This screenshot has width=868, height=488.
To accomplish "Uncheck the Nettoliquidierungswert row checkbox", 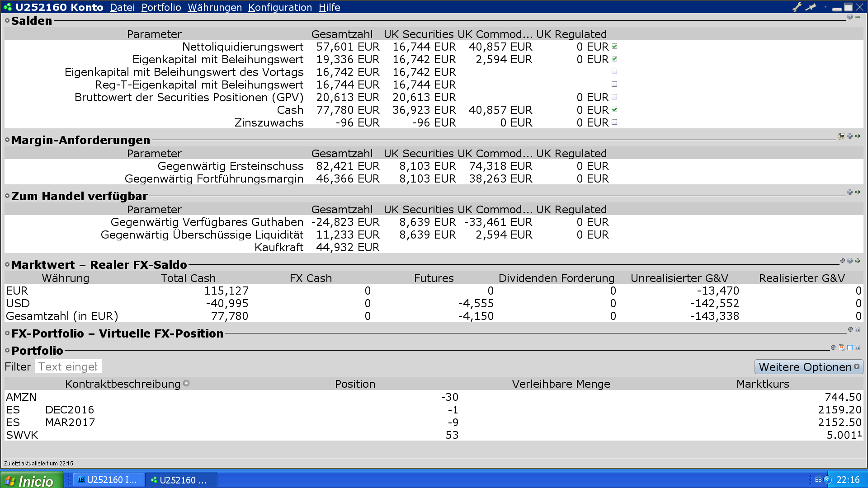I will (x=614, y=47).
